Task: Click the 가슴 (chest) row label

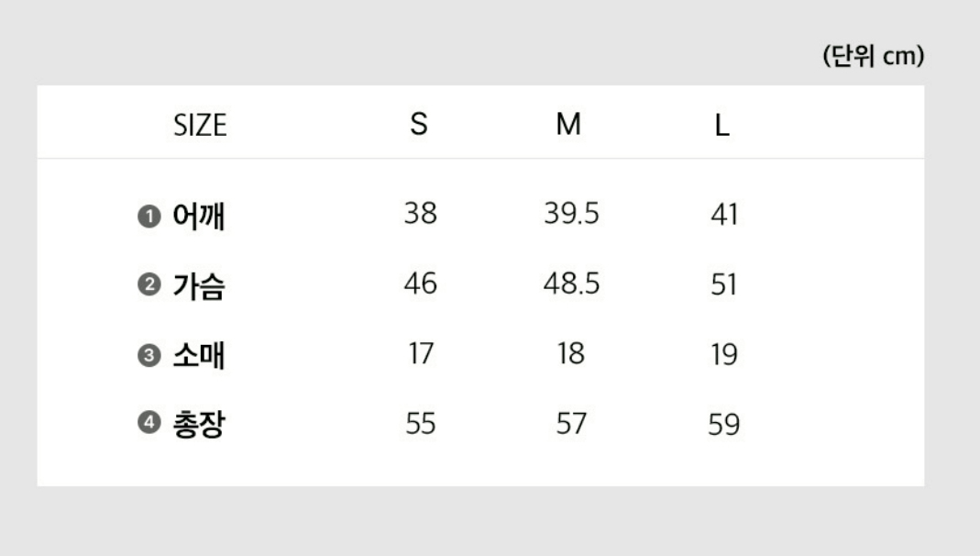Action: (198, 286)
